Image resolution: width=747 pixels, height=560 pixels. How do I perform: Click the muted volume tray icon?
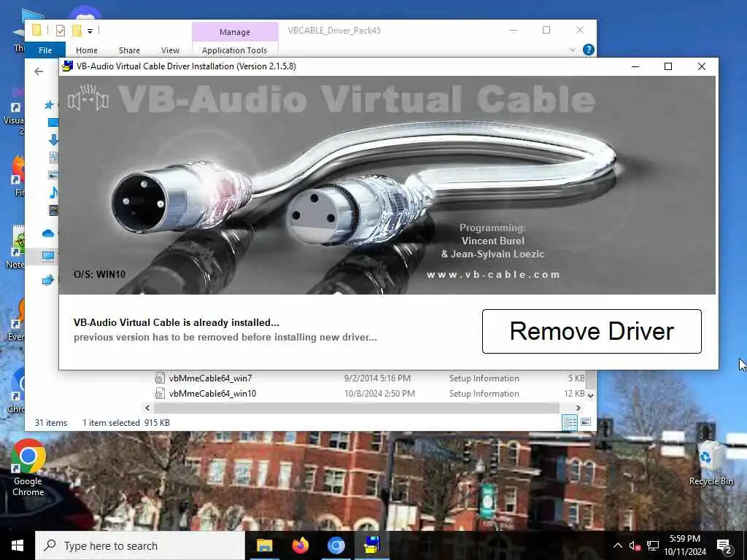pos(635,545)
